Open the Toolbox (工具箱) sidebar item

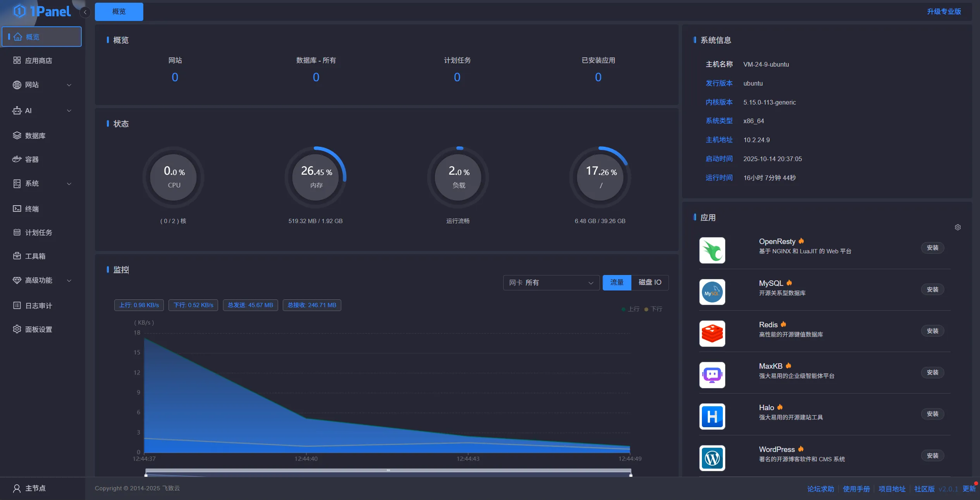coord(35,256)
